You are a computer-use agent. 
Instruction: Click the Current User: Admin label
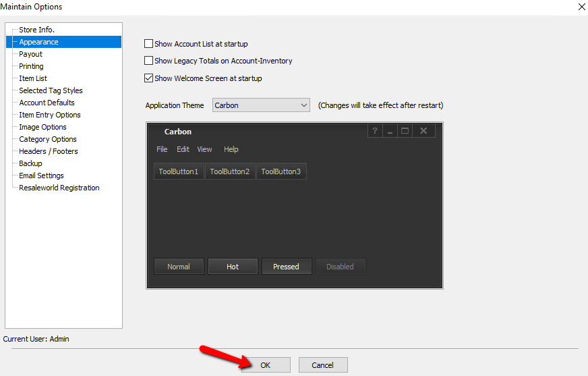[x=36, y=339]
